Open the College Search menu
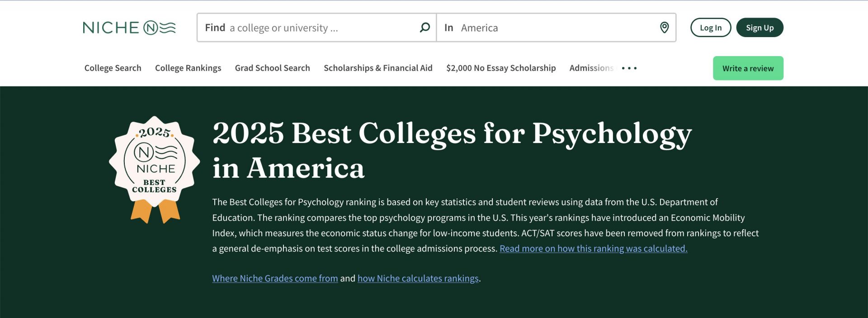This screenshot has height=318, width=868. pyautogui.click(x=113, y=68)
